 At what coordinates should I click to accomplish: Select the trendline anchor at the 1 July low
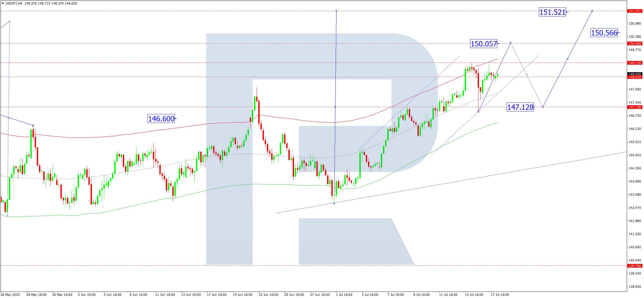tap(334, 203)
